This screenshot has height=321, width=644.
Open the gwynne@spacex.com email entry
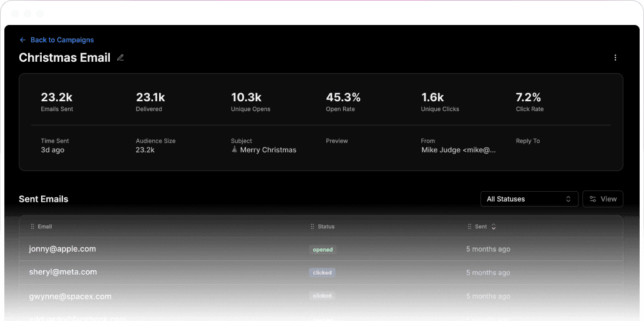click(70, 296)
